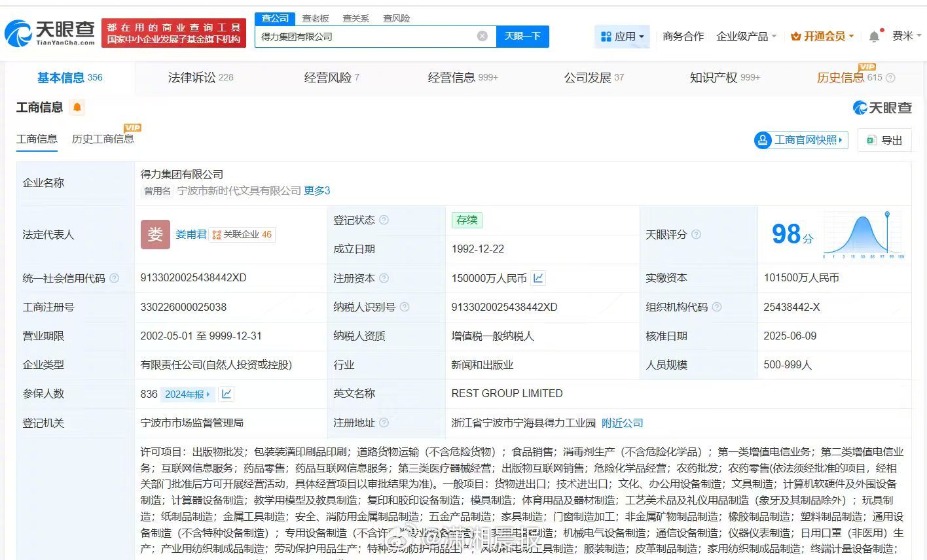Switch to the 知识产权 tab
Screen dimensions: 927x560
(724, 78)
